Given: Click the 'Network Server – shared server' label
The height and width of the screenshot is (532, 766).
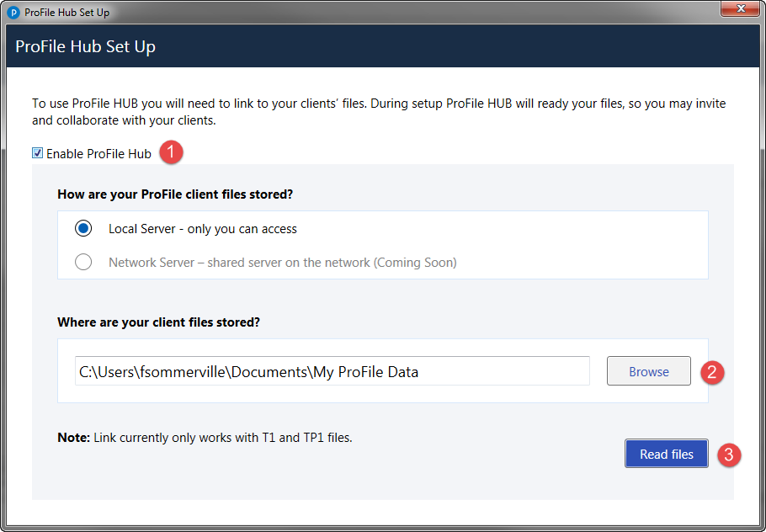Looking at the screenshot, I should (x=282, y=263).
